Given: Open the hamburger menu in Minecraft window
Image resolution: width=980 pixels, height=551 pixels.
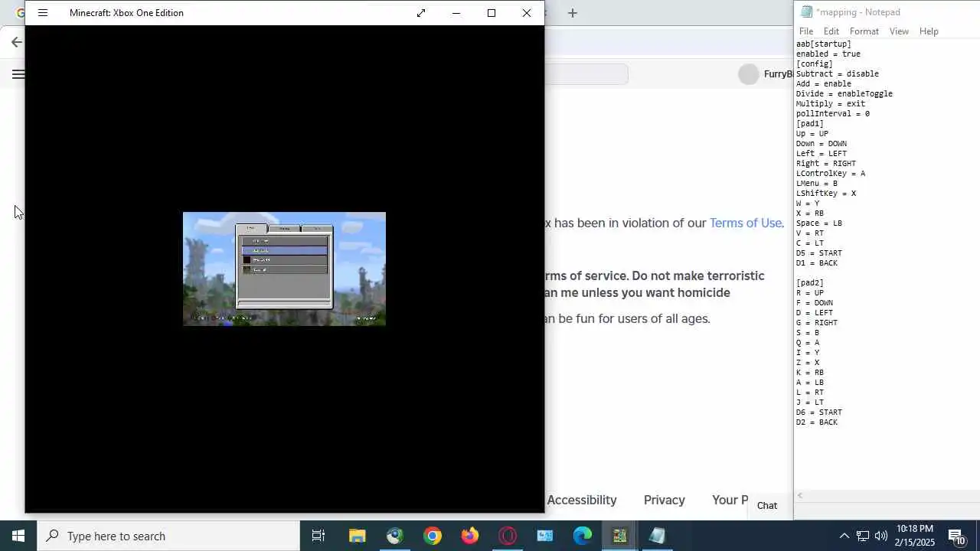Looking at the screenshot, I should tap(43, 13).
